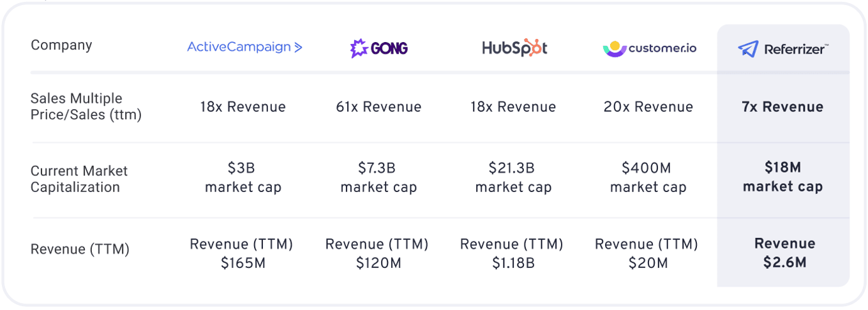This screenshot has width=868, height=310.
Task: Click the $3B market cap cell
Action: [x=243, y=177]
